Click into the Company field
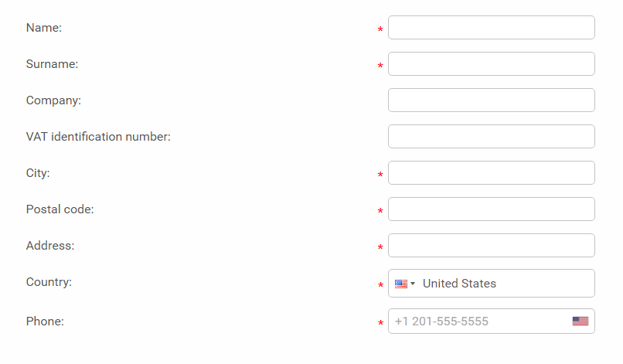The width and height of the screenshot is (623, 364). pos(491,100)
